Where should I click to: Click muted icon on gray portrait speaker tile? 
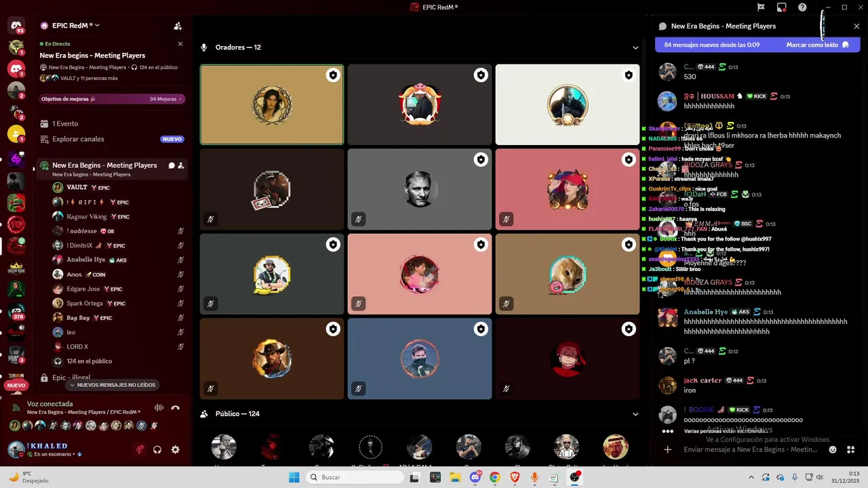click(358, 219)
